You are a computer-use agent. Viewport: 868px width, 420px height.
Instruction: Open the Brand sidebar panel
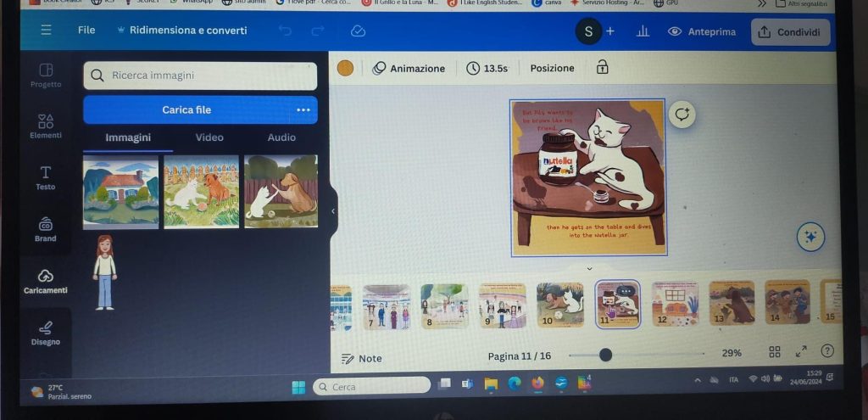[46, 229]
